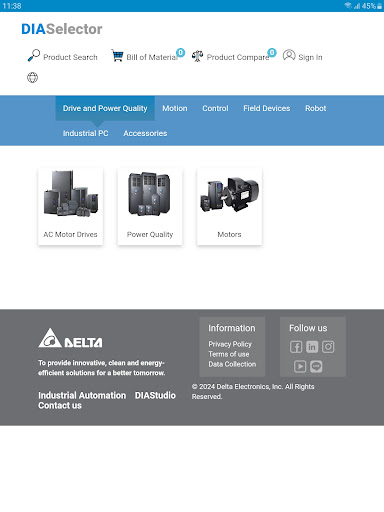Open the Privacy Policy link
384x512 pixels.
pos(230,344)
